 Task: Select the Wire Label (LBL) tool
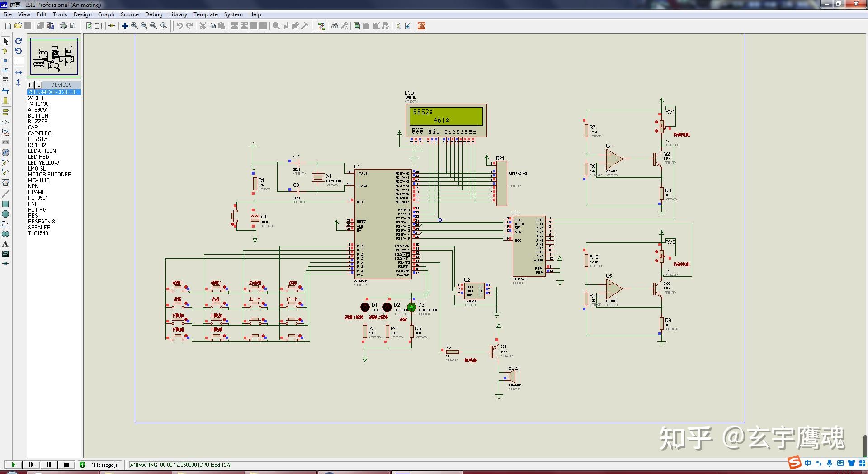5,71
